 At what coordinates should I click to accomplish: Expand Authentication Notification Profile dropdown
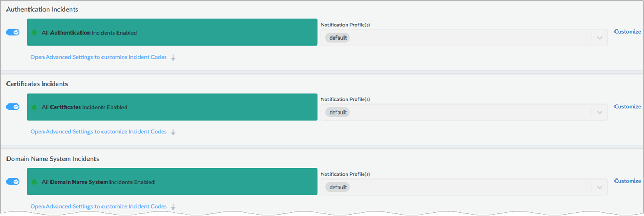pos(599,38)
